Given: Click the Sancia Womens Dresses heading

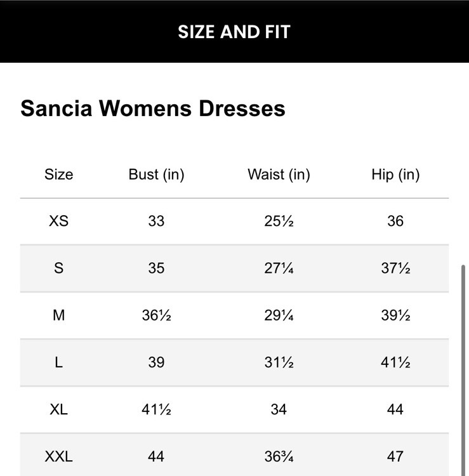Looking at the screenshot, I should click(153, 109).
